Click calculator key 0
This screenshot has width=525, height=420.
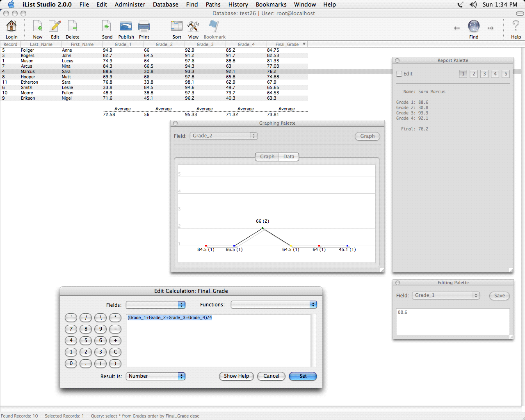[71, 363]
